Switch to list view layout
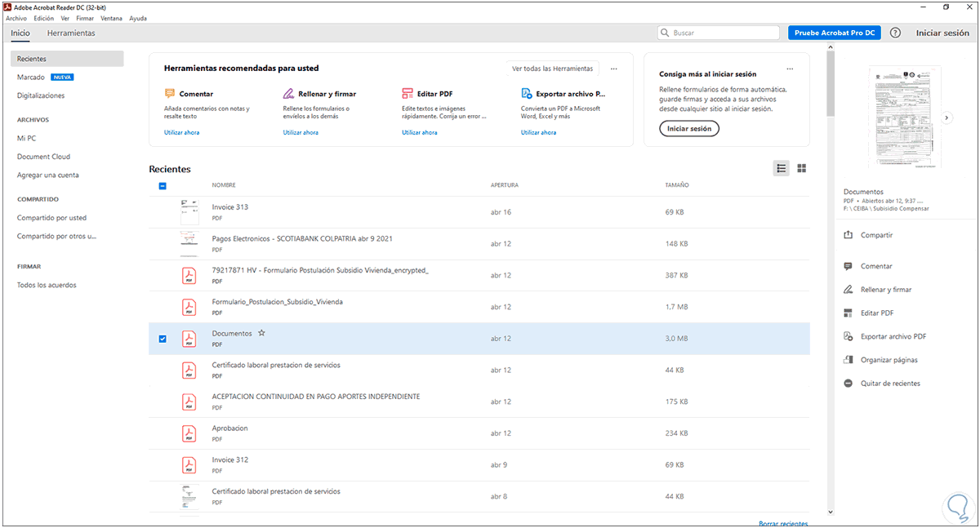Screen dimensions: 980x528 click(782, 168)
